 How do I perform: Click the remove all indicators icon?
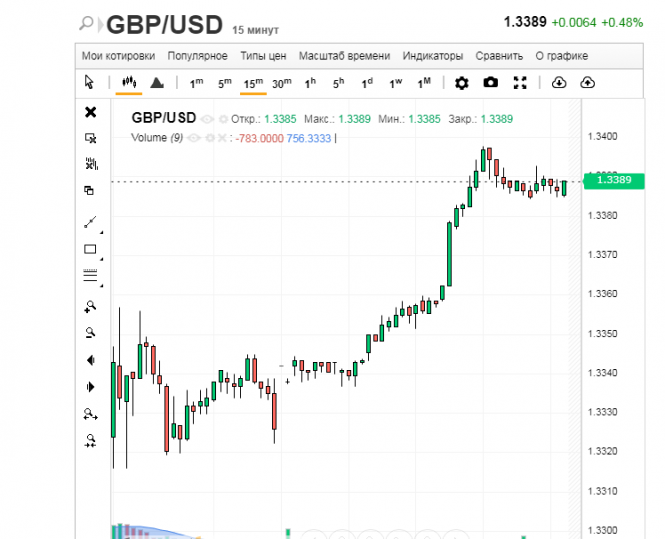pyautogui.click(x=91, y=164)
